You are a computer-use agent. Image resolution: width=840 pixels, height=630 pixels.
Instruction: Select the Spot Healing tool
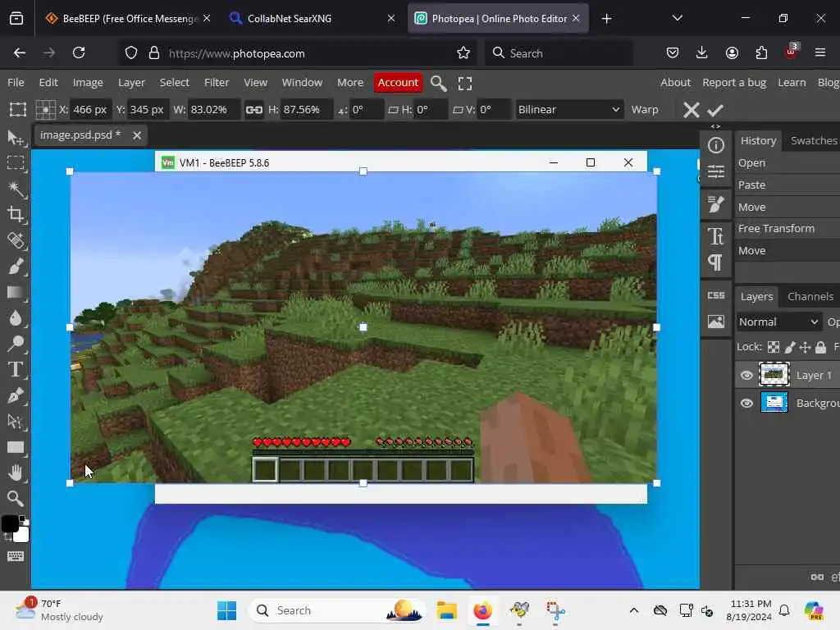16,240
